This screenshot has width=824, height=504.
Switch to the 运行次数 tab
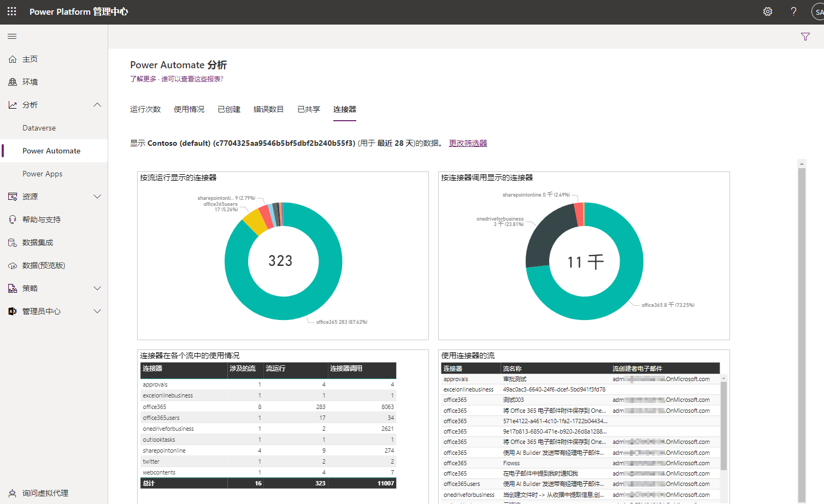145,109
